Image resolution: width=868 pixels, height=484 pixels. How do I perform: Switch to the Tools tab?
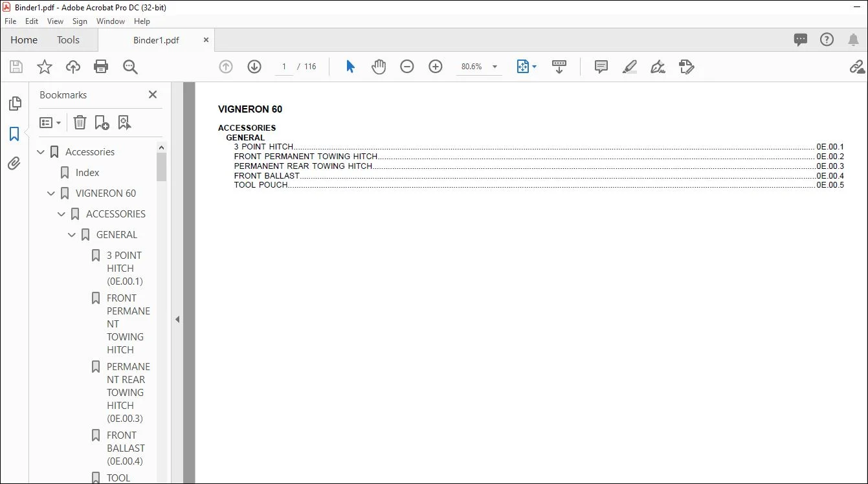click(68, 39)
